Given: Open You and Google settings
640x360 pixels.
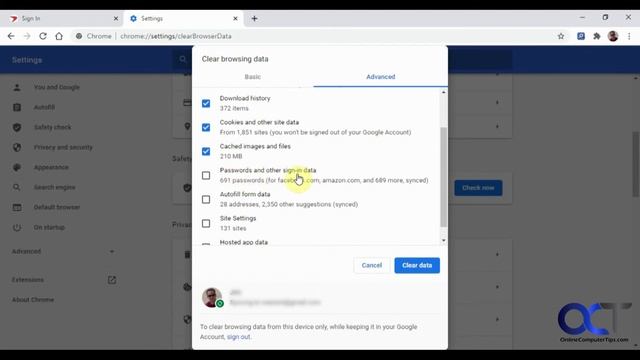Looking at the screenshot, I should point(57,87).
